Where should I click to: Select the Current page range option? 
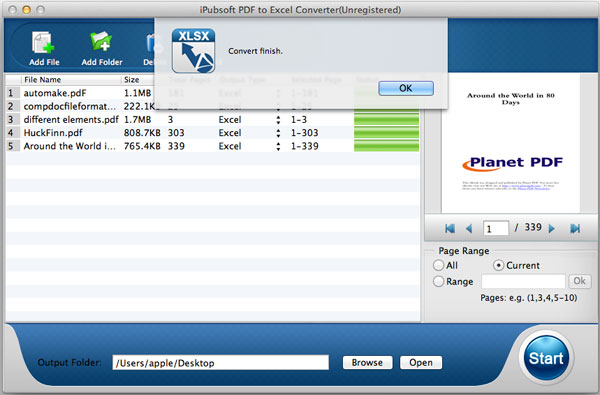[x=498, y=265]
